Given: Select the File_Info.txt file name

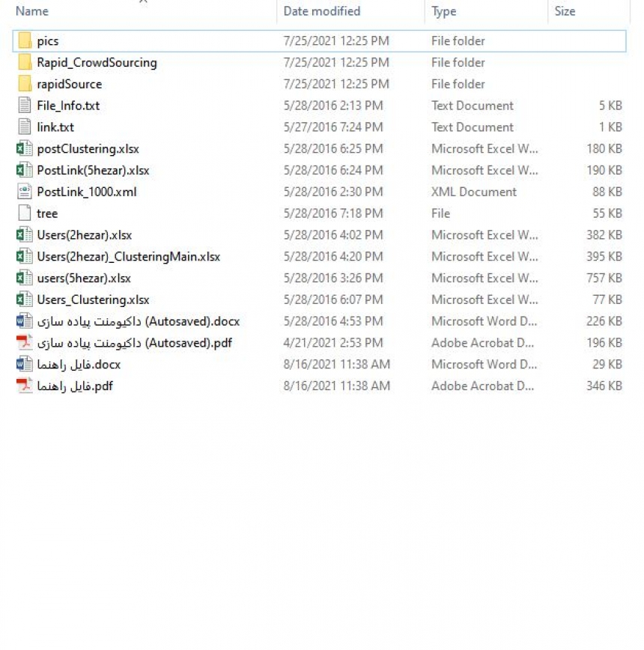Looking at the screenshot, I should click(68, 106).
